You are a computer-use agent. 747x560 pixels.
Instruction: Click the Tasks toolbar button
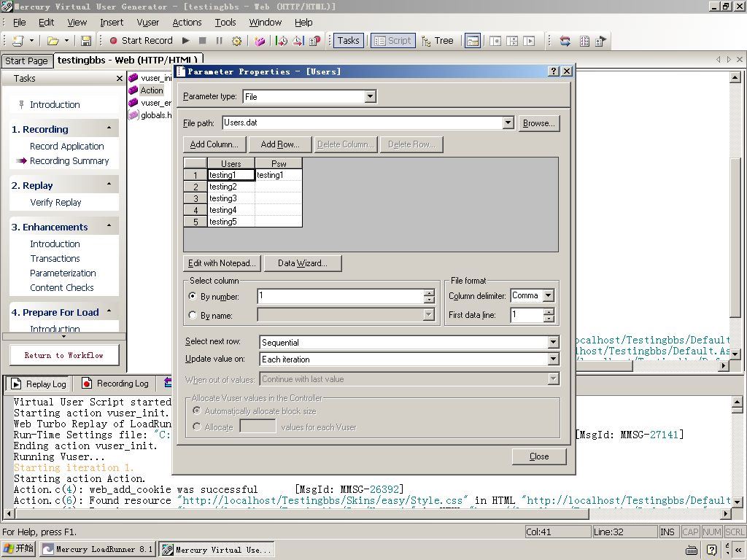tap(348, 41)
